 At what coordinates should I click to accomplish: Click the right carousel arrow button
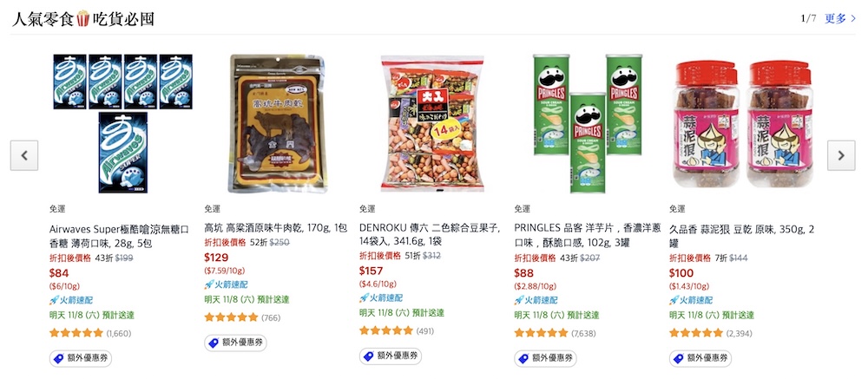(841, 155)
